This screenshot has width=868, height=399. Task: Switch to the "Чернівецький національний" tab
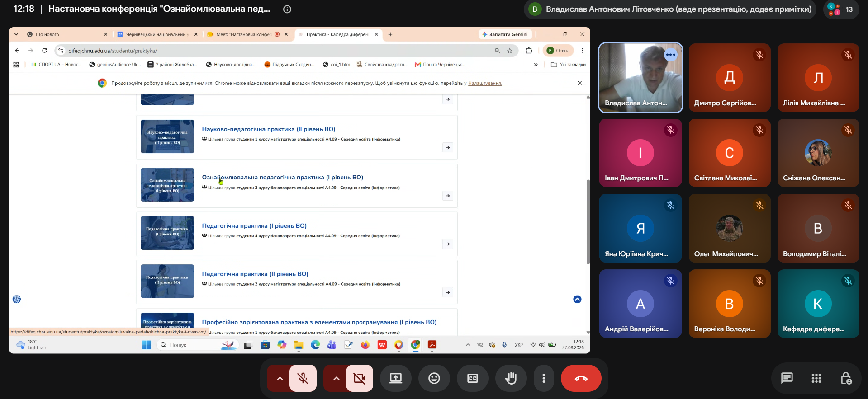click(x=157, y=34)
